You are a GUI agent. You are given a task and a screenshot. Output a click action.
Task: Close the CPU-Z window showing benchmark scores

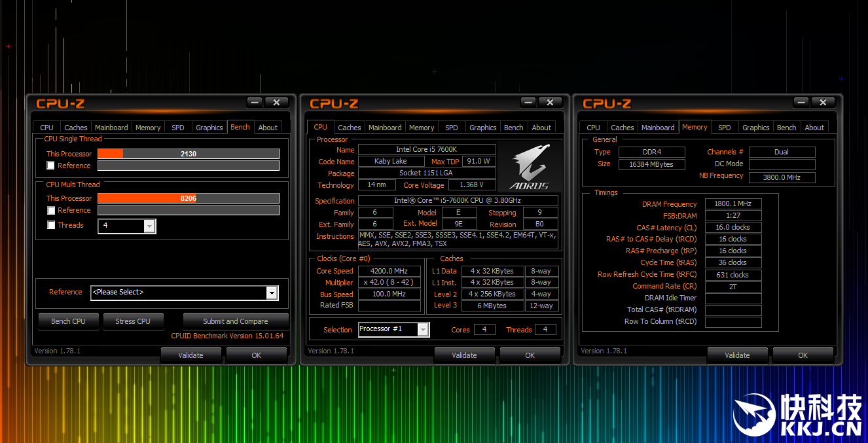[x=276, y=102]
